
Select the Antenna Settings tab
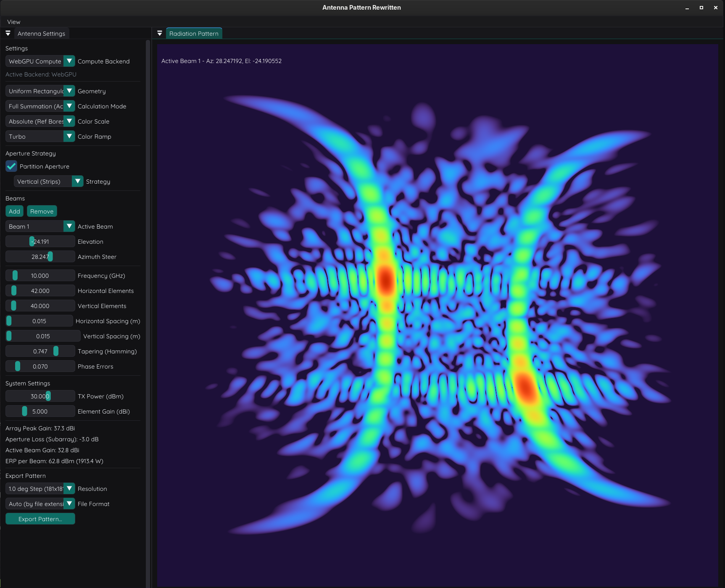[41, 34]
